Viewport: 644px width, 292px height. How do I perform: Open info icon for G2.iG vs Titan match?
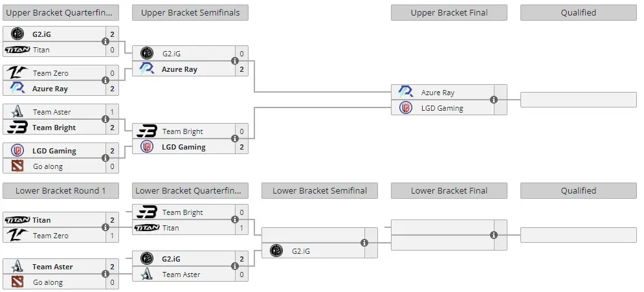point(105,41)
